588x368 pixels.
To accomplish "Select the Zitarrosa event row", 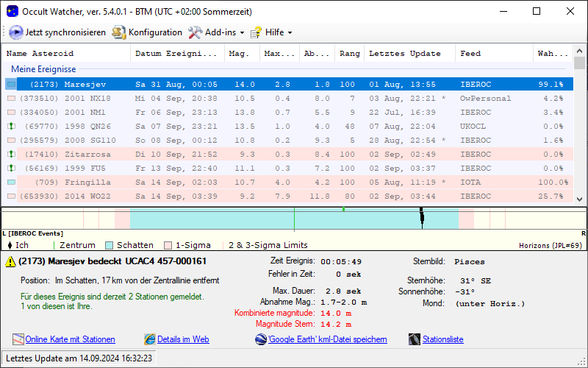I will click(88, 155).
